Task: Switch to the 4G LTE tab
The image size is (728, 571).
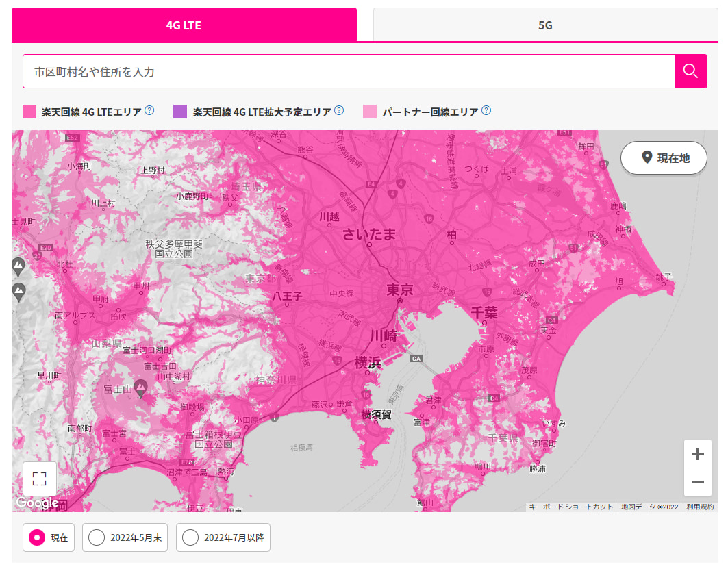Action: [184, 25]
